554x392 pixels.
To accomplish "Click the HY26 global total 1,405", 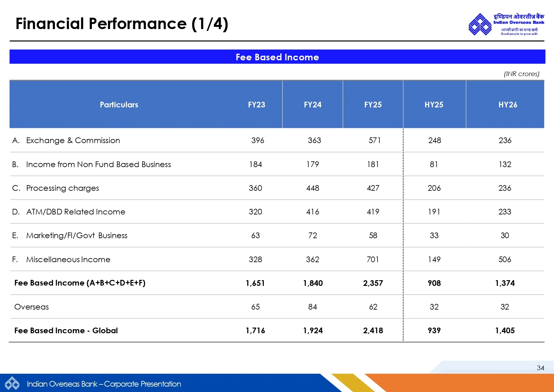I will pos(505,330).
